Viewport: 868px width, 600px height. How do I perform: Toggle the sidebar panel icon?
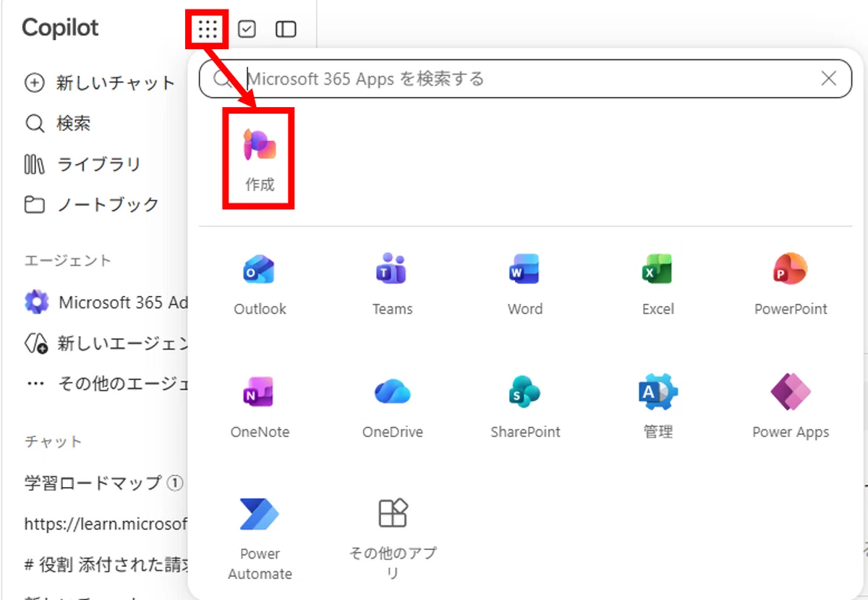click(286, 29)
